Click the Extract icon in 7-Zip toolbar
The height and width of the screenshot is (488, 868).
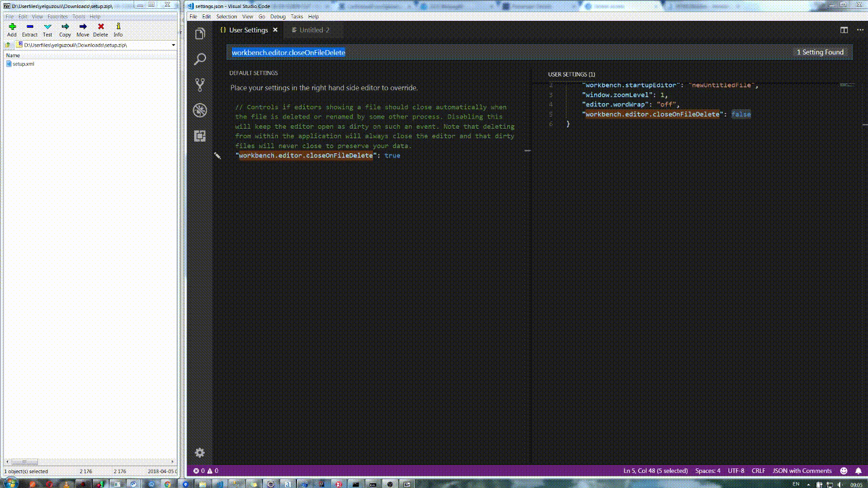click(x=30, y=29)
